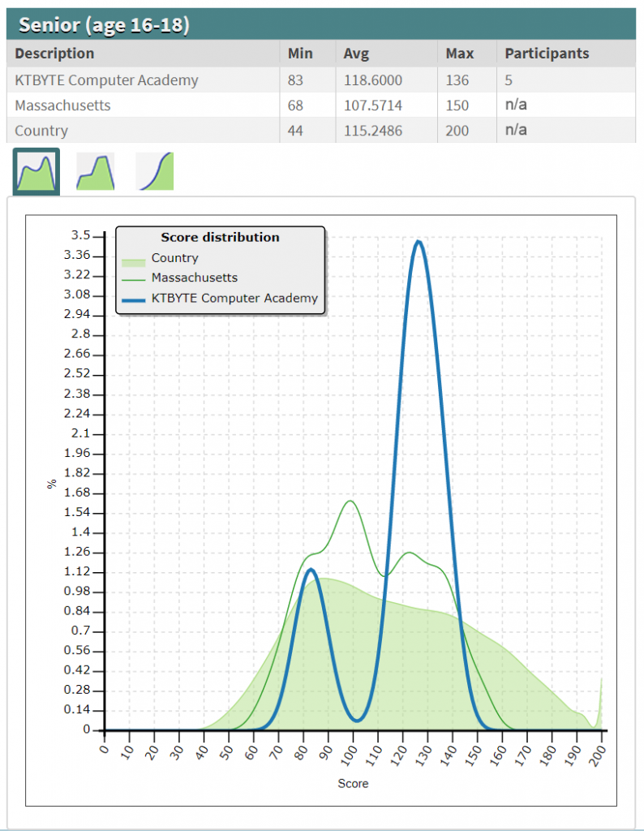Image resolution: width=644 pixels, height=831 pixels.
Task: Select the Participants column header
Action: tap(547, 54)
